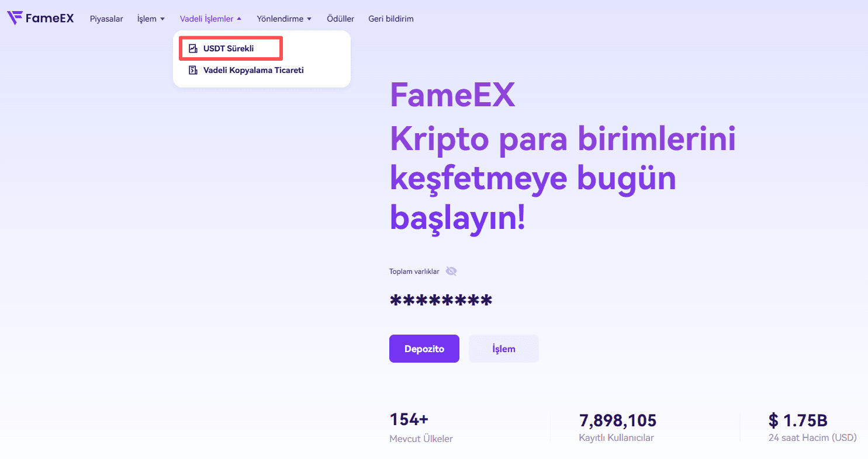Expand the İşlem dropdown menu
This screenshot has width=868, height=459.
(x=151, y=19)
